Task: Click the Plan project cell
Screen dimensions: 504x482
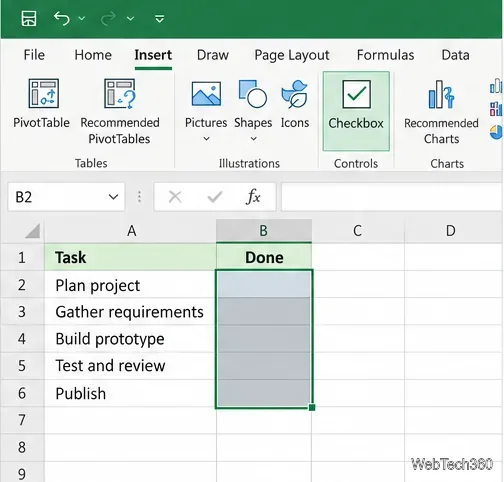Action: (x=130, y=285)
